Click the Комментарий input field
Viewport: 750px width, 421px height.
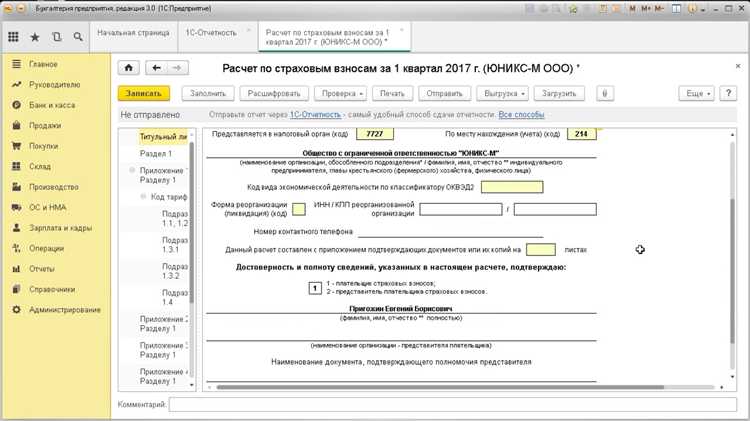(452, 405)
